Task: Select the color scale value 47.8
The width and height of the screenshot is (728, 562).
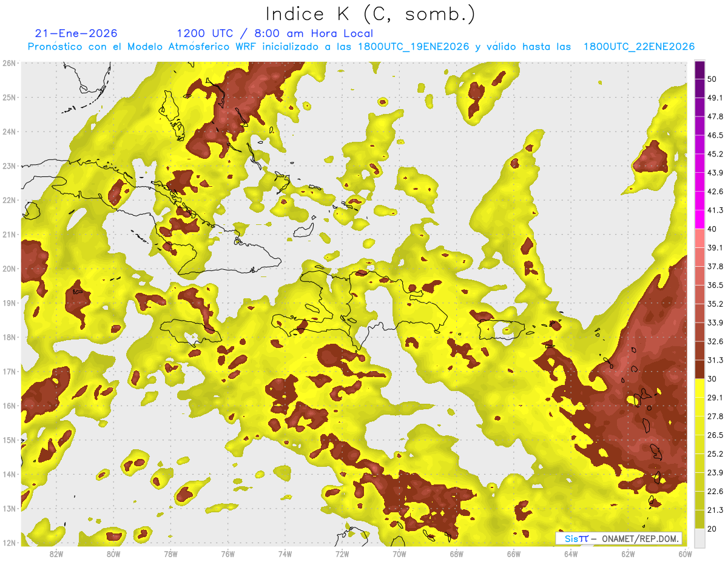Action: (x=715, y=116)
